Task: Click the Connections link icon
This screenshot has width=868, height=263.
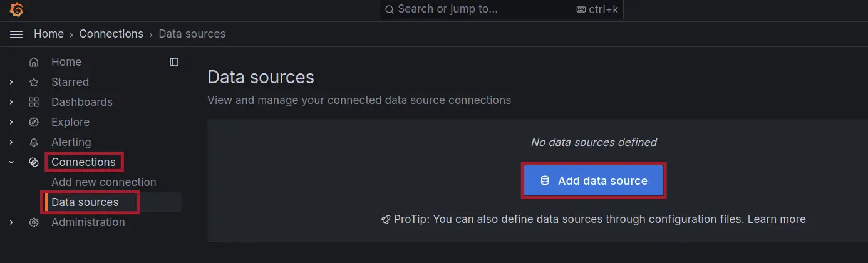Action: click(x=34, y=162)
